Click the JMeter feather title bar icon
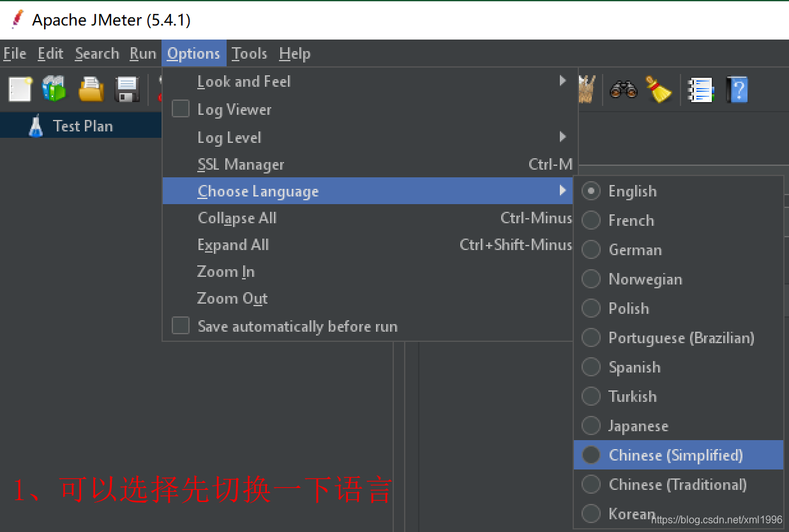 point(17,20)
